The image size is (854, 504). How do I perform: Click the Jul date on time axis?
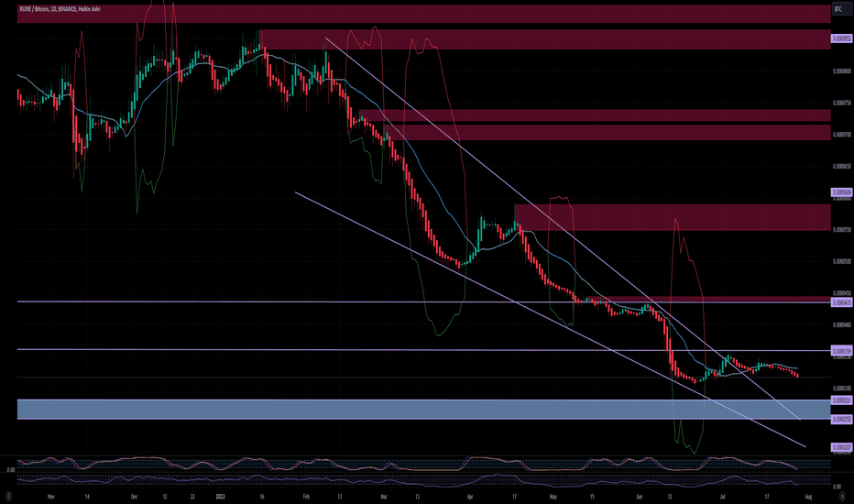pos(722,497)
